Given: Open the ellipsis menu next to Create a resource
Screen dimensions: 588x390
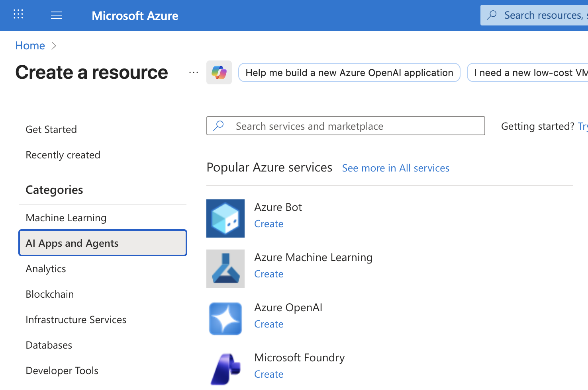Looking at the screenshot, I should 193,72.
